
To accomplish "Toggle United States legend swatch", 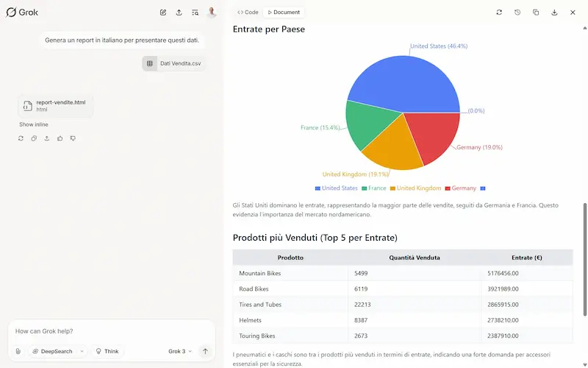I will 318,188.
